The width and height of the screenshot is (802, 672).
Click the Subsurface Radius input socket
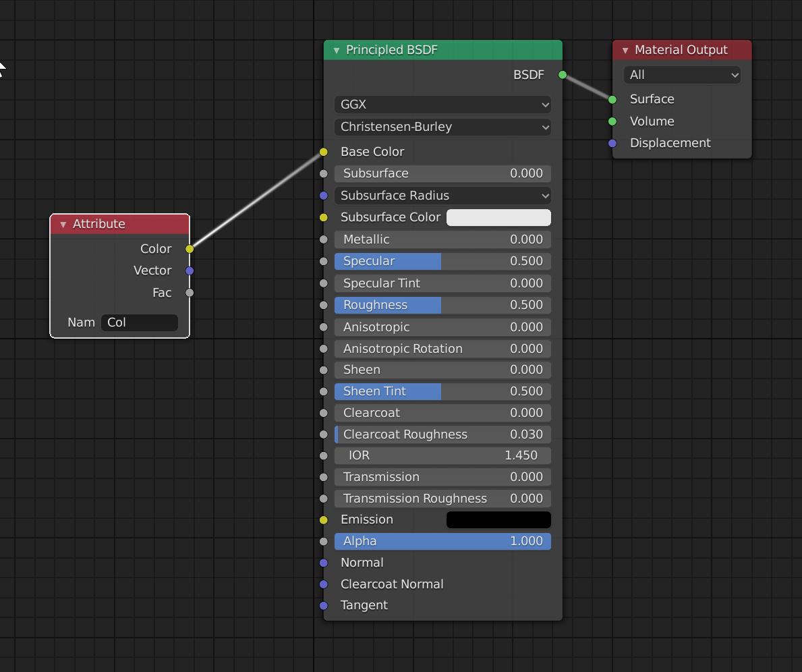coord(323,196)
